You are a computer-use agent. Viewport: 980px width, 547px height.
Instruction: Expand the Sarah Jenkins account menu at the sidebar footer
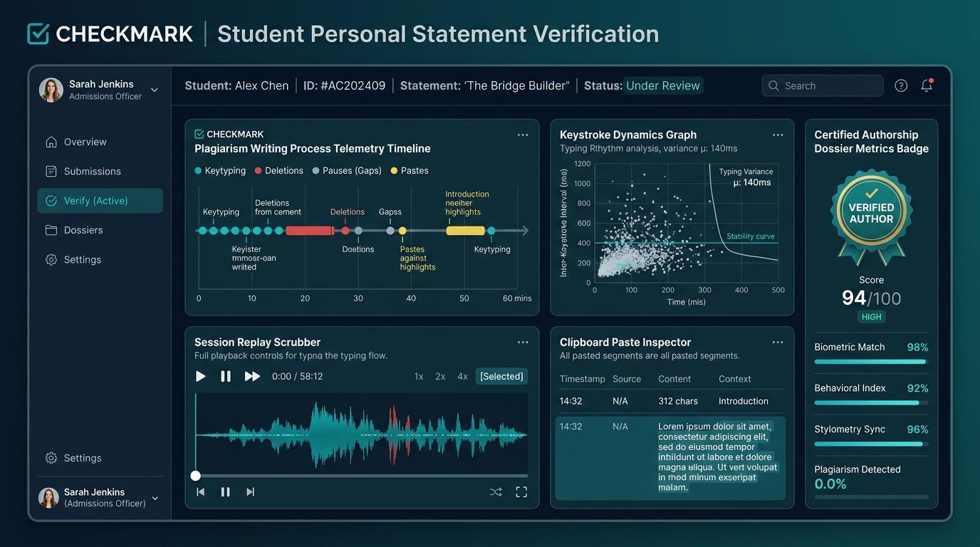point(155,498)
